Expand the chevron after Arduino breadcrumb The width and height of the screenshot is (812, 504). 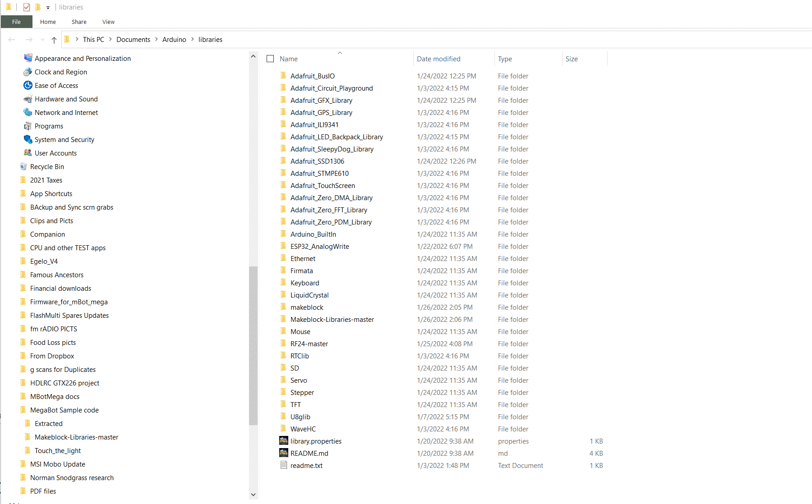[x=193, y=39]
